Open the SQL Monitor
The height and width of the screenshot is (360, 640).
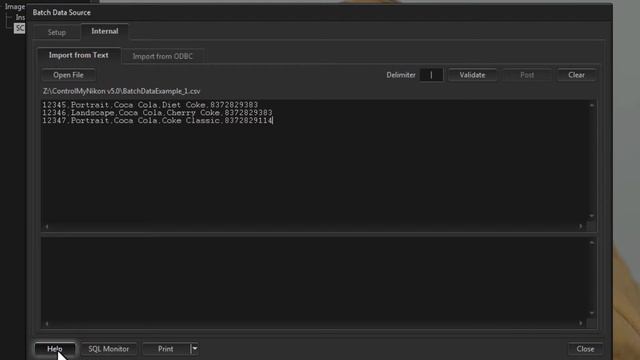click(x=109, y=349)
